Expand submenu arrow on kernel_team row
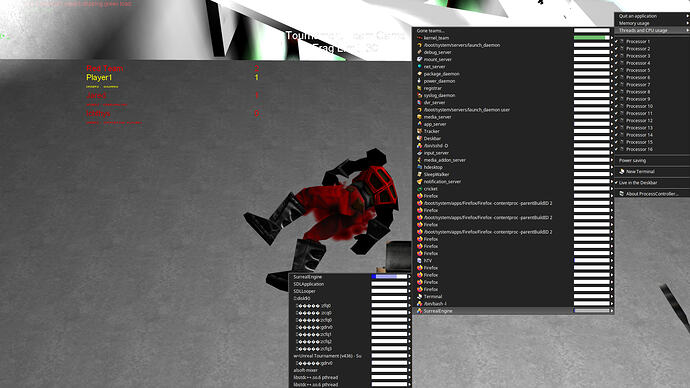The image size is (690, 388). 612,38
